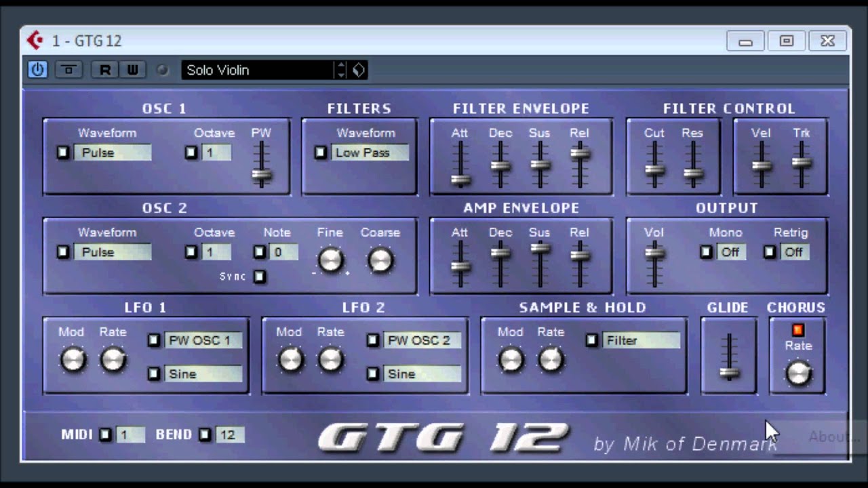Click the OSC 2 Waveform selector square
Viewport: 868px width, 488px height.
click(63, 252)
